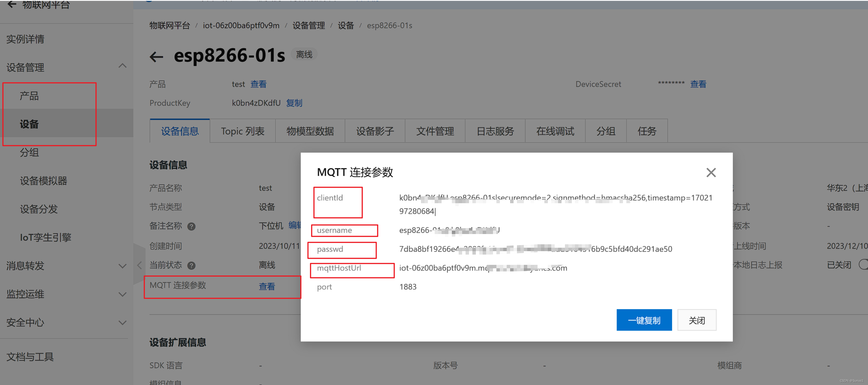This screenshot has height=385, width=868.
Task: Switch to the 在线调试 tab
Action: 555,131
